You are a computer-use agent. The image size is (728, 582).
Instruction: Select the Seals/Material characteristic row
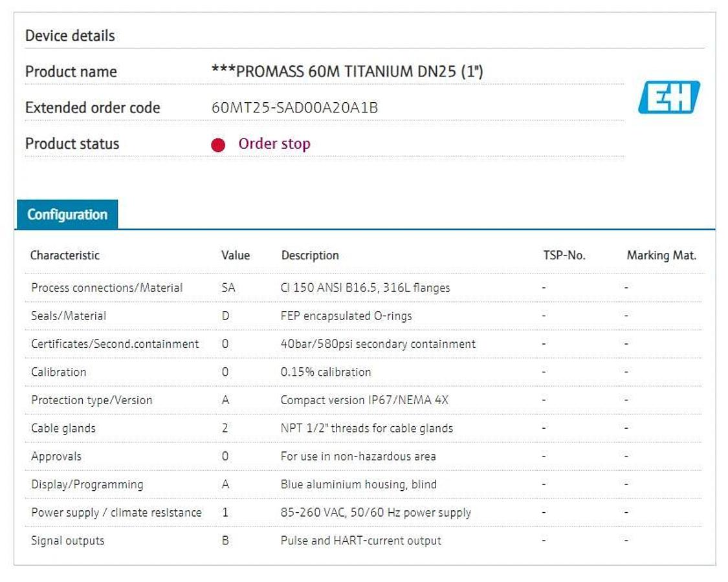(x=69, y=316)
